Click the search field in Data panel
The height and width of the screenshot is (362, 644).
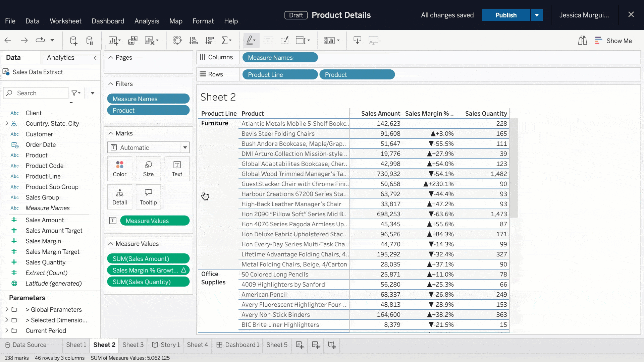pos(37,93)
